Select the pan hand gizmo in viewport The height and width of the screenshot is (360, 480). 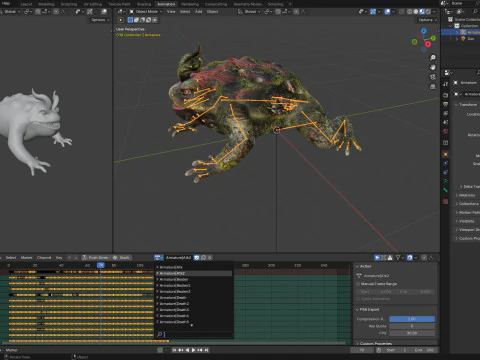pos(433,67)
